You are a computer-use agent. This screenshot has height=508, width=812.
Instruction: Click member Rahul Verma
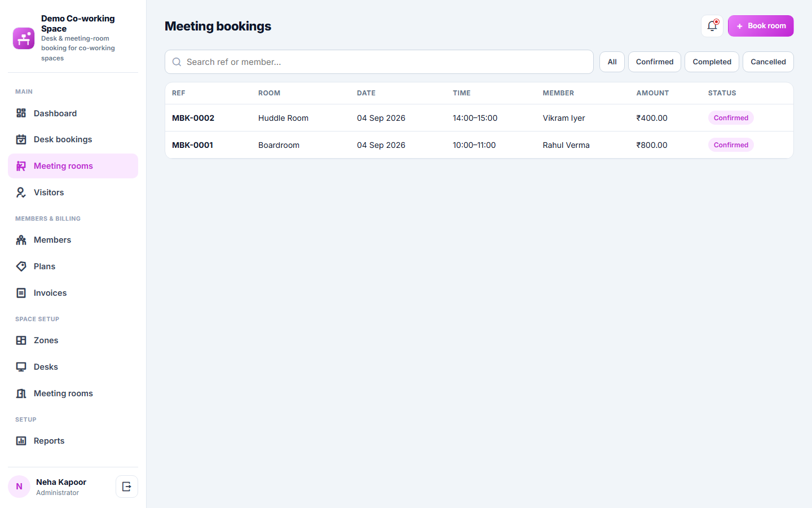[566, 145]
